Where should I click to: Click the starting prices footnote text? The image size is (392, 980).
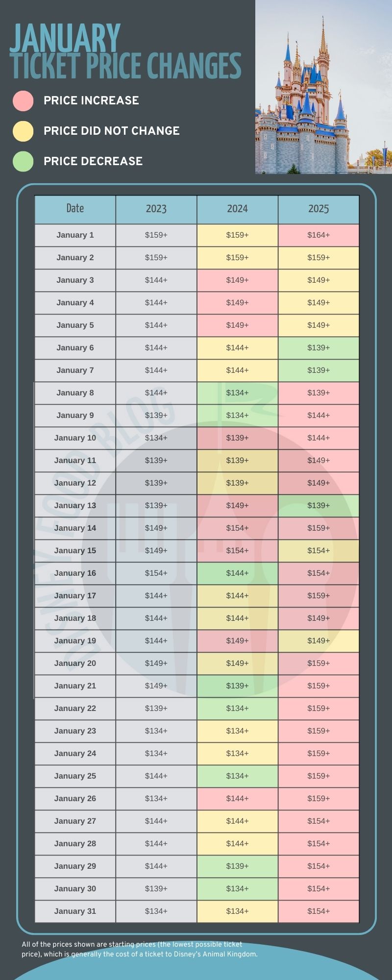pyautogui.click(x=139, y=949)
